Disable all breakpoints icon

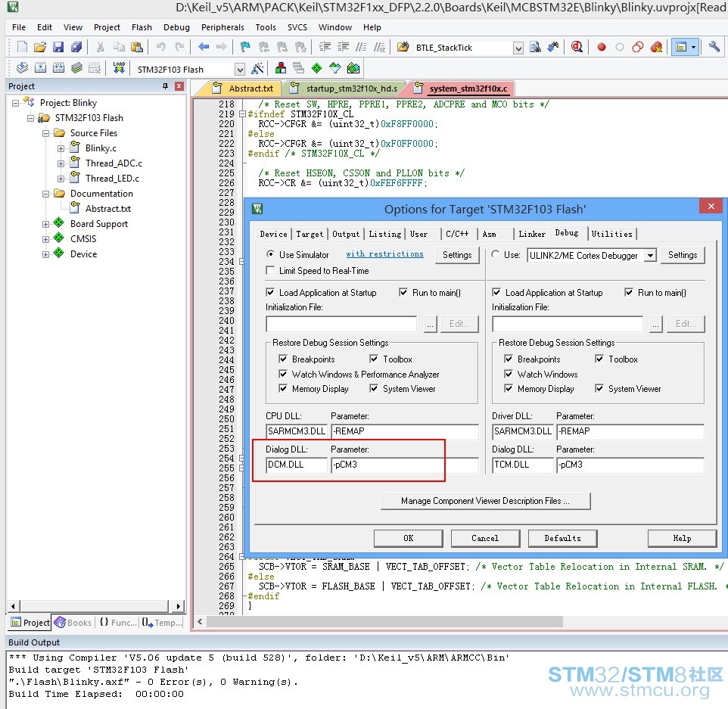(x=638, y=47)
